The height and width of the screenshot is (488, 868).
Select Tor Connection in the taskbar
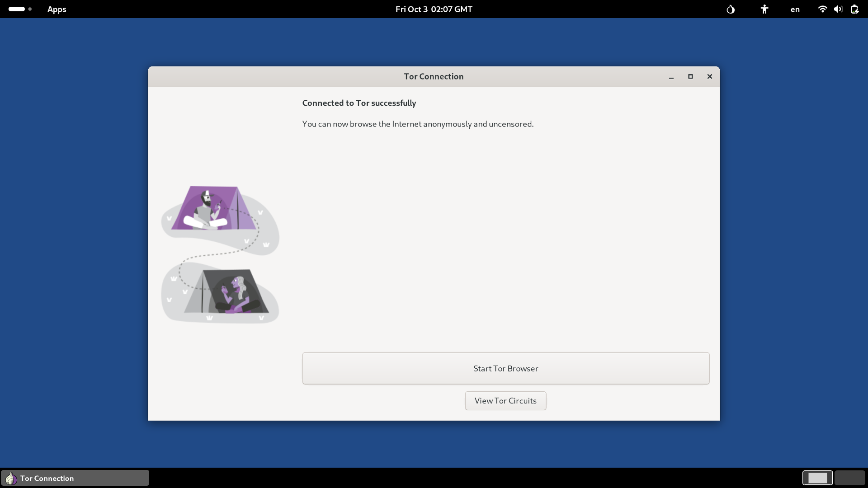pyautogui.click(x=75, y=478)
